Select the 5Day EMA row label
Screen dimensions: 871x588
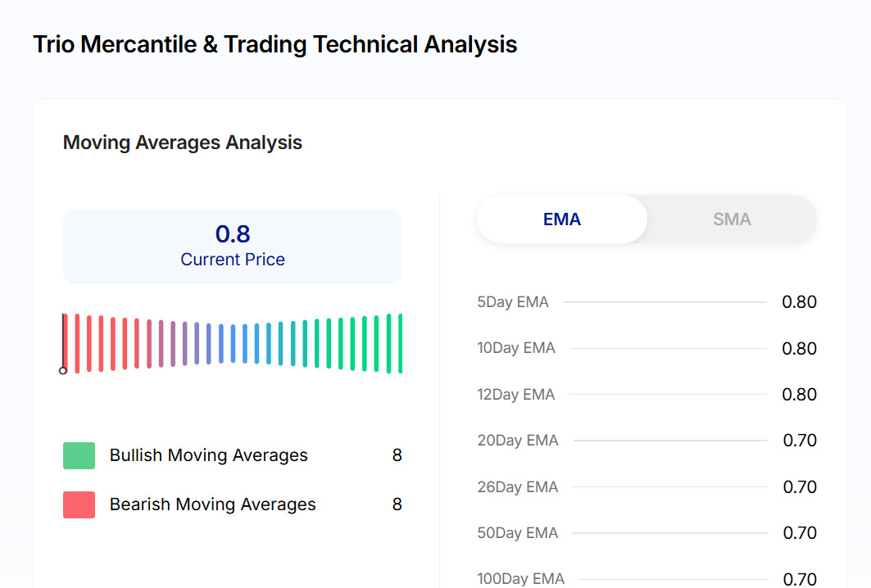(513, 302)
